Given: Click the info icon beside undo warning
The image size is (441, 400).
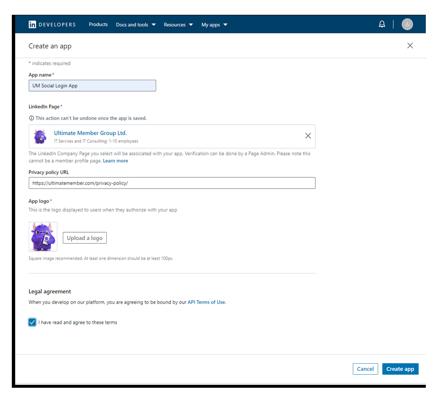Looking at the screenshot, I should click(31, 118).
